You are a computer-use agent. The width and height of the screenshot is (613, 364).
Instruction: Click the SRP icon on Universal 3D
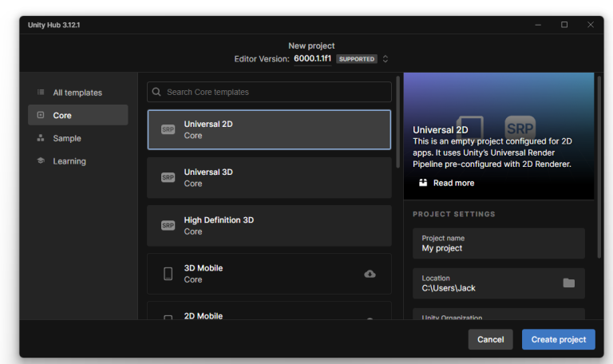pyautogui.click(x=168, y=177)
